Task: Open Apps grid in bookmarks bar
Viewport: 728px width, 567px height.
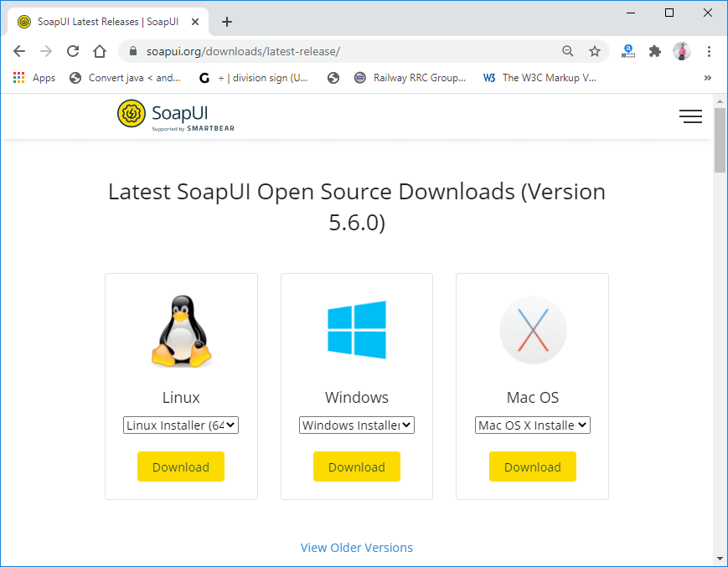Action: [34, 78]
